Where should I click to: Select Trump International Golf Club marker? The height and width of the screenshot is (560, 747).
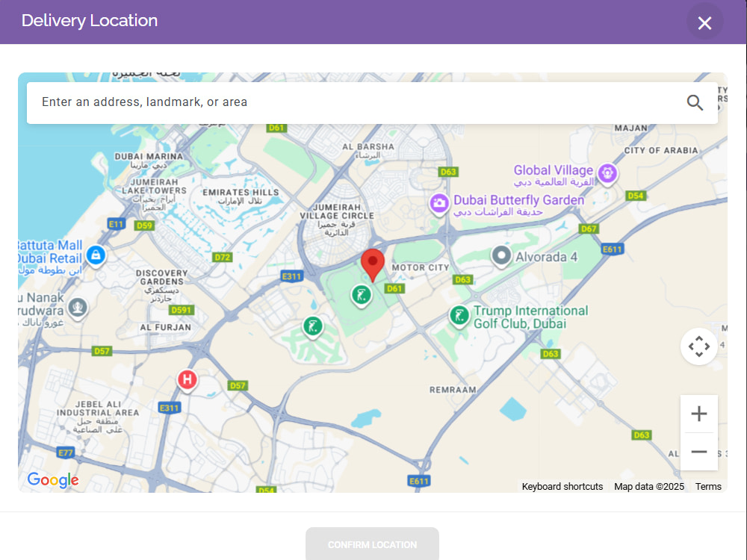[459, 317]
